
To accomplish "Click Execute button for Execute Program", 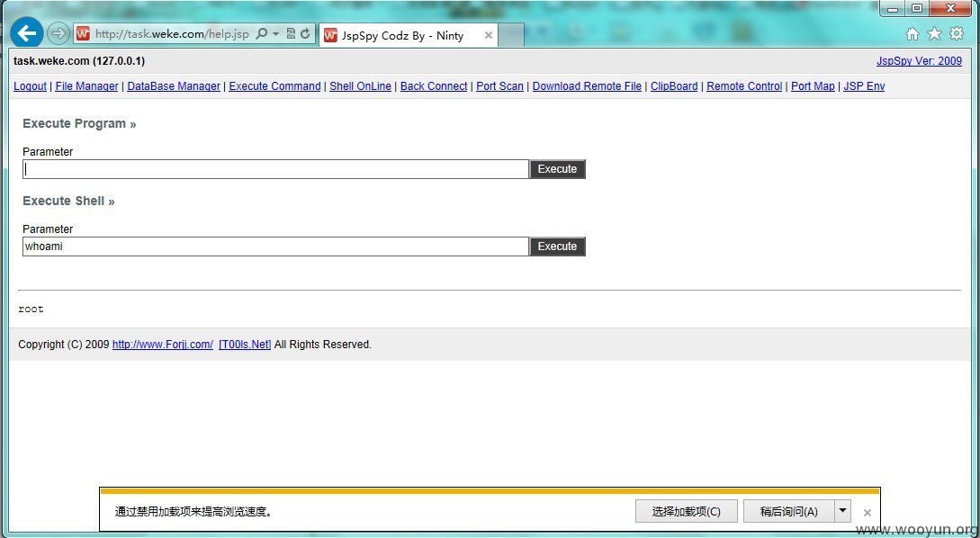I will (x=558, y=169).
